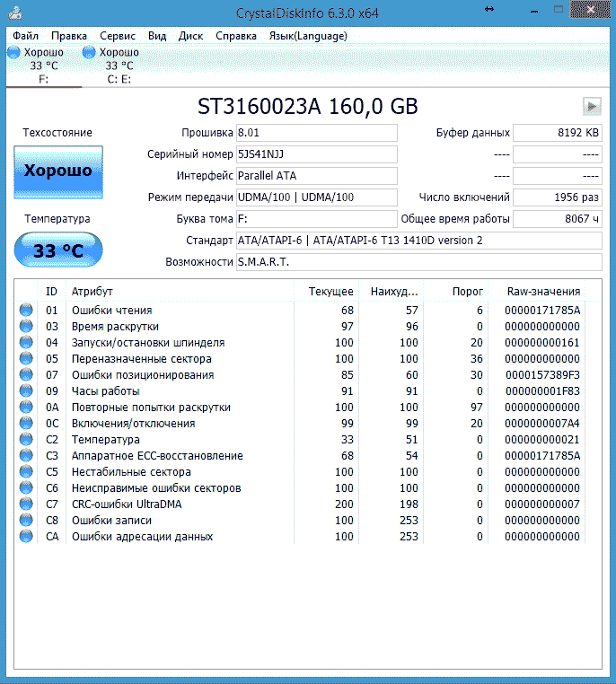
Task: Click the serial number field 5JS41NJJ
Action: click(x=317, y=154)
